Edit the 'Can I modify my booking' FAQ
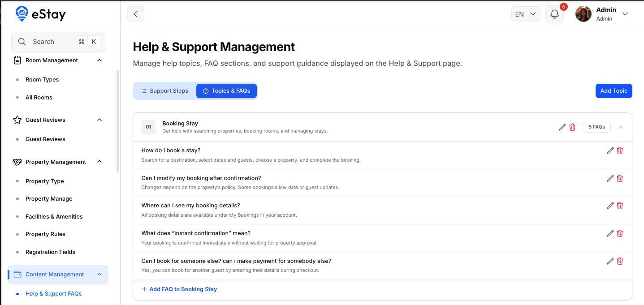The width and height of the screenshot is (644, 305). [610, 178]
